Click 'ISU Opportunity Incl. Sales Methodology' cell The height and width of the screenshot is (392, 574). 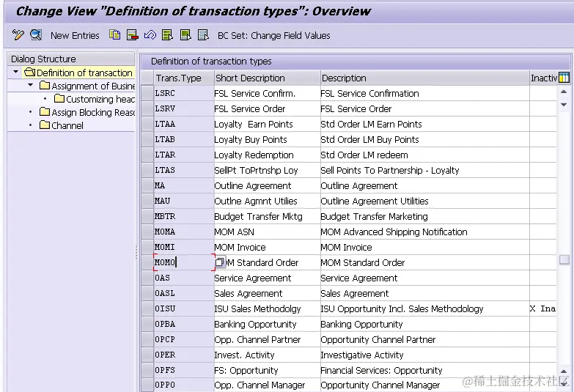pyautogui.click(x=425, y=308)
